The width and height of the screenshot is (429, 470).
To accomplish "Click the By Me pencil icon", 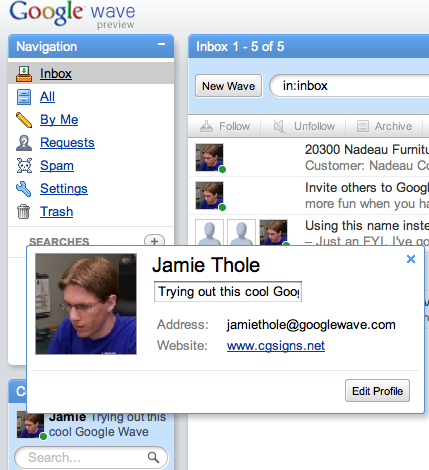I will [24, 120].
